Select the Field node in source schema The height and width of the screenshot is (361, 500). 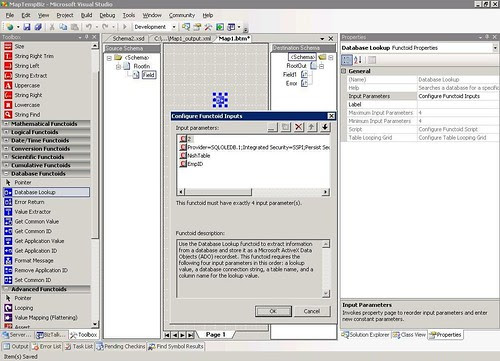(x=149, y=75)
